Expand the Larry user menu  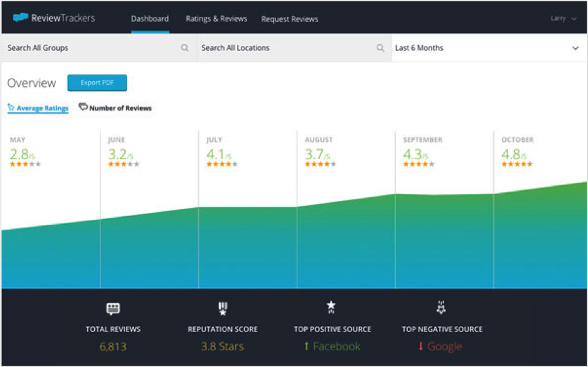click(563, 18)
